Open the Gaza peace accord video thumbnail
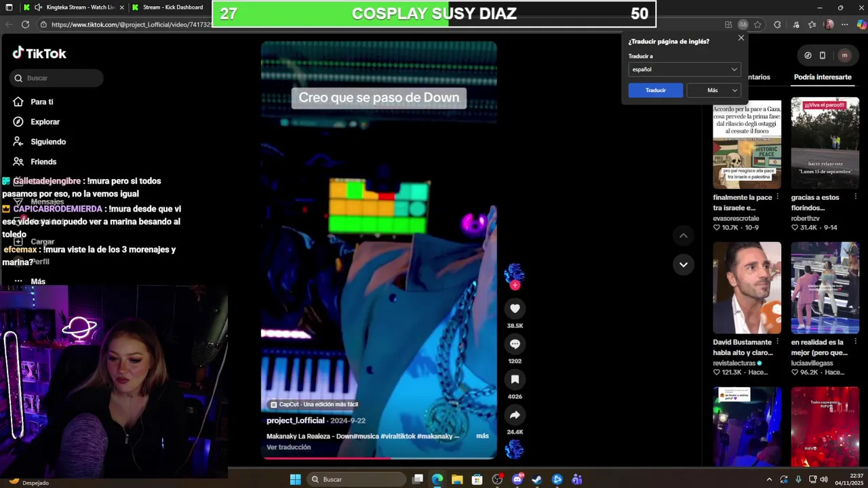The image size is (868, 488). [x=747, y=143]
